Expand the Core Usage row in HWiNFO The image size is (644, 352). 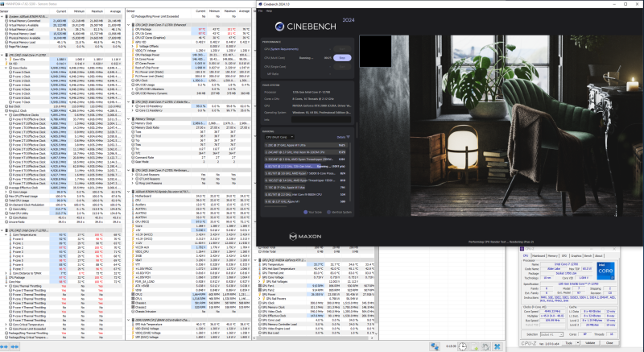[6, 192]
